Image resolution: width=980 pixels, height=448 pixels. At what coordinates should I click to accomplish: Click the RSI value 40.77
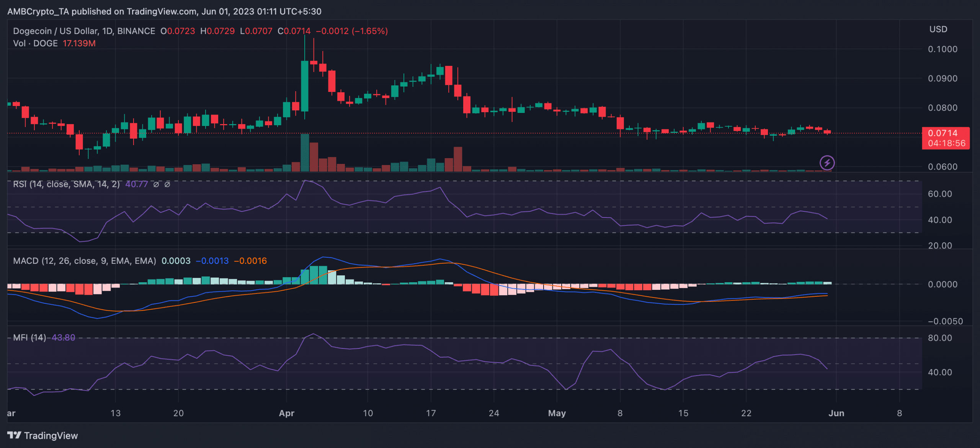click(x=136, y=184)
